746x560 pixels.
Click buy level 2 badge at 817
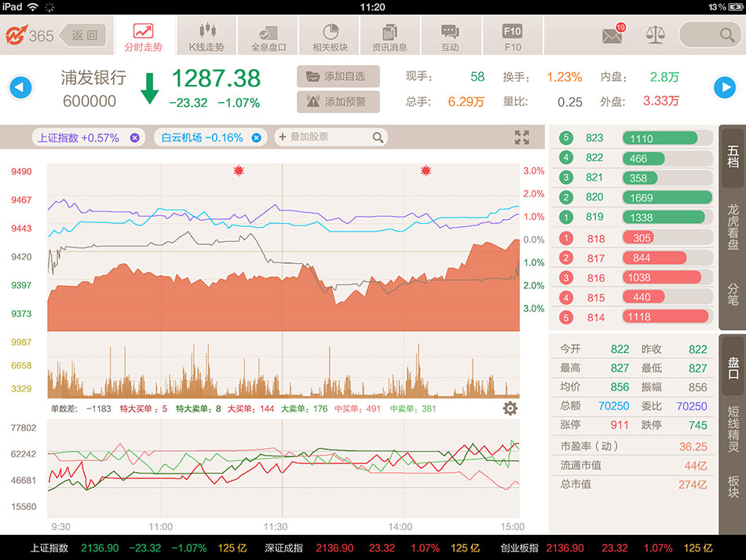click(x=565, y=258)
